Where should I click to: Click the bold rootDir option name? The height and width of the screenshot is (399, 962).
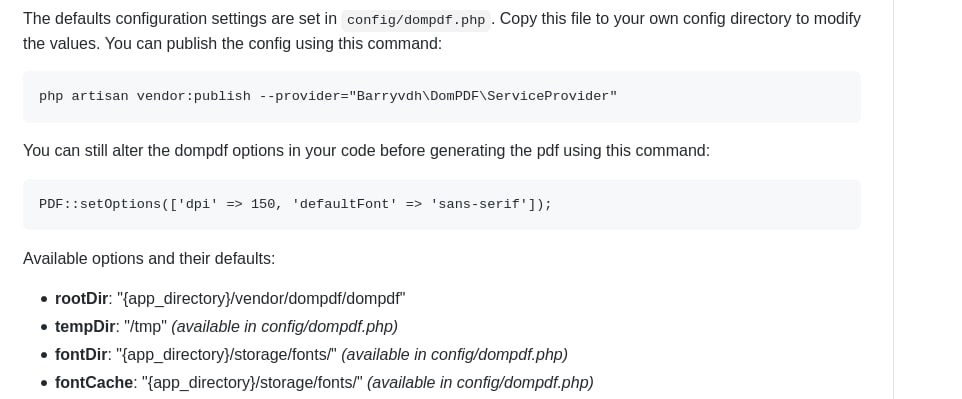pos(82,299)
